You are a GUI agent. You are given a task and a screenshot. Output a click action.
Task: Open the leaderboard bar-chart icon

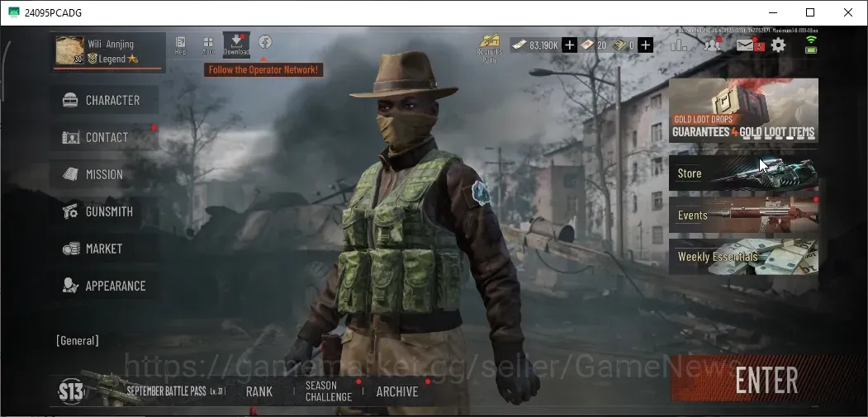pyautogui.click(x=678, y=45)
